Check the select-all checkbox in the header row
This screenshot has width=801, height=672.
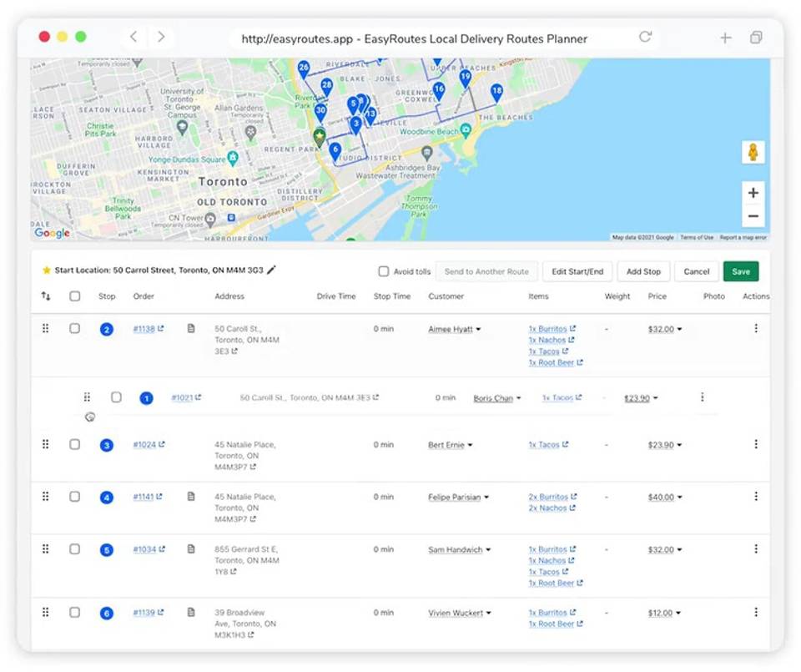tap(73, 296)
